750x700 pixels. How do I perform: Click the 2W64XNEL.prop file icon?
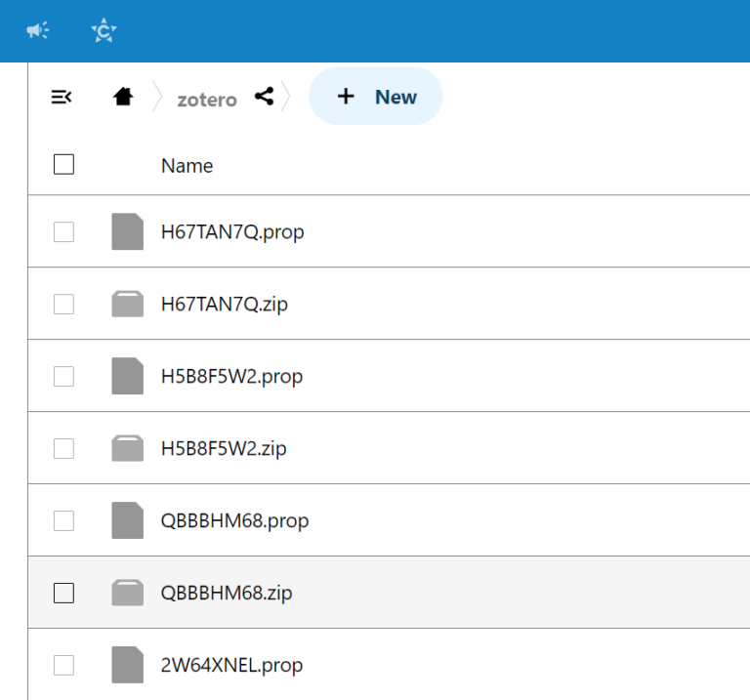[127, 665]
